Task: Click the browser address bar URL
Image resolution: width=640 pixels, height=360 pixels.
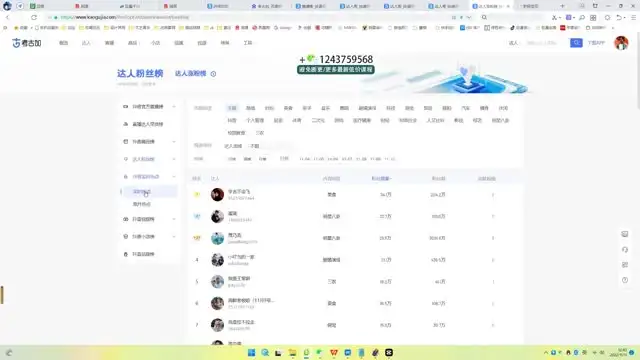Action: click(x=124, y=18)
